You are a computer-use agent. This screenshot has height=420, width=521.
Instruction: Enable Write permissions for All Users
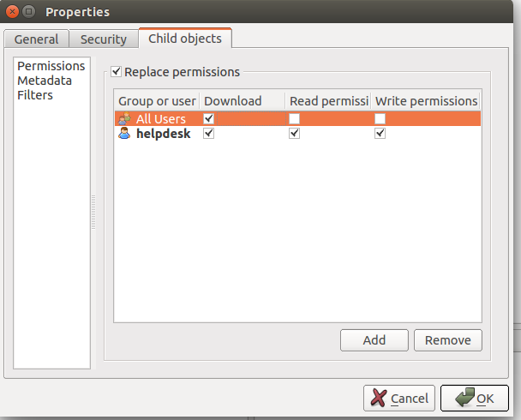coord(380,118)
